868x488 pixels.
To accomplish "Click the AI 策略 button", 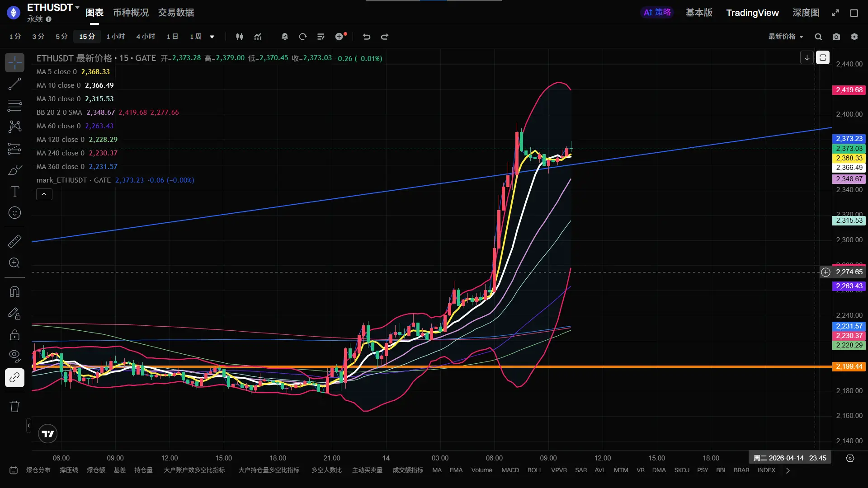I will pos(657,13).
